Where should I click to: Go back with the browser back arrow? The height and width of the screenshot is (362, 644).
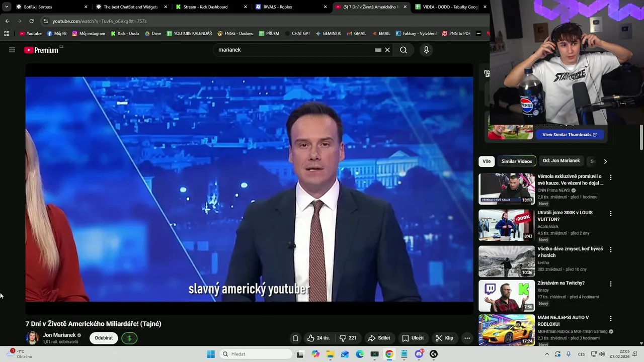pos(7,21)
